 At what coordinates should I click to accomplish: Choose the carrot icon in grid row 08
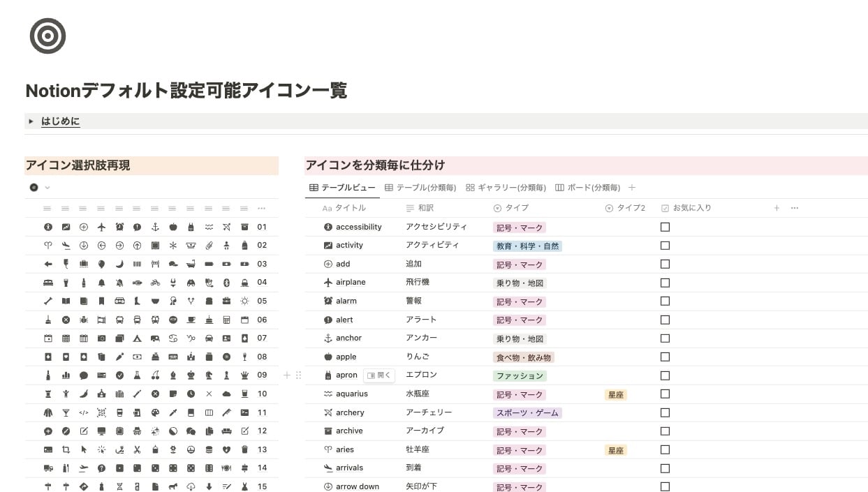point(119,357)
